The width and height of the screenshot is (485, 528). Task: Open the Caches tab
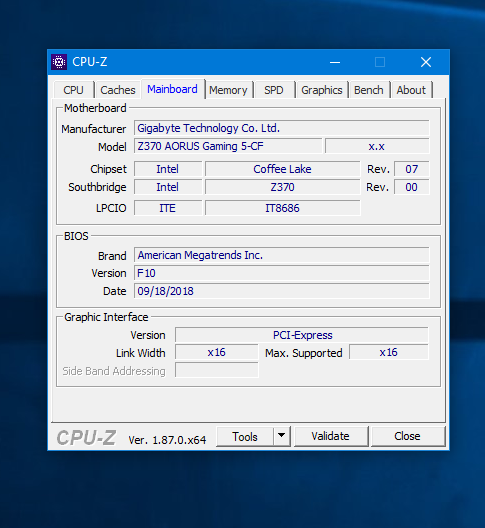[x=118, y=90]
